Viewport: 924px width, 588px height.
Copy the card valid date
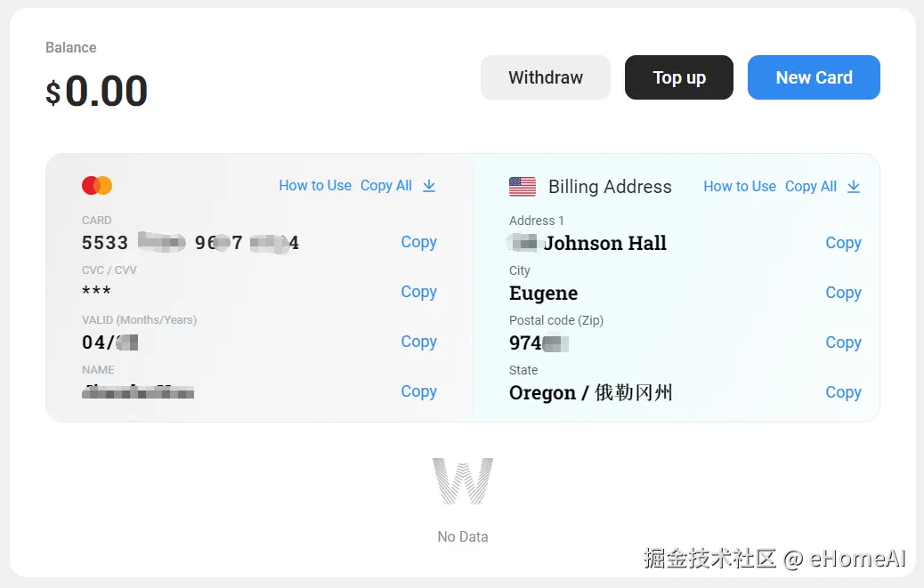[418, 342]
